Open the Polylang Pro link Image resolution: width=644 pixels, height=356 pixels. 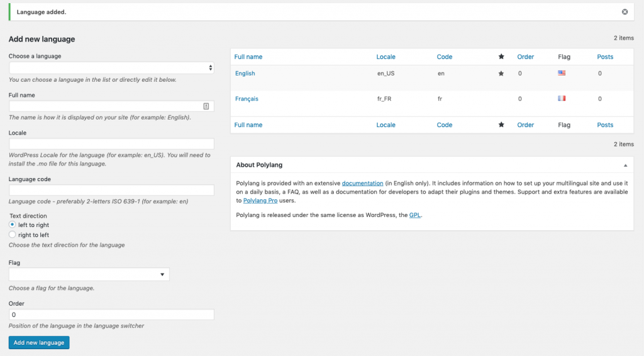click(260, 201)
